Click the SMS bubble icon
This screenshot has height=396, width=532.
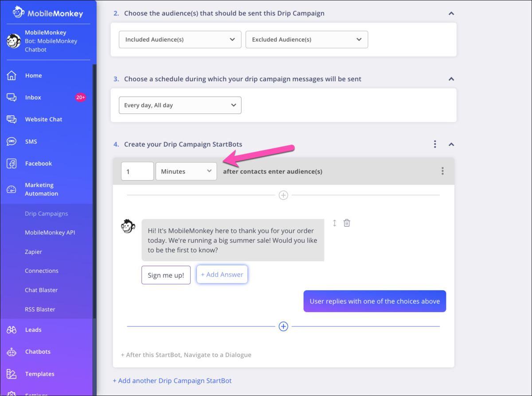click(x=12, y=142)
